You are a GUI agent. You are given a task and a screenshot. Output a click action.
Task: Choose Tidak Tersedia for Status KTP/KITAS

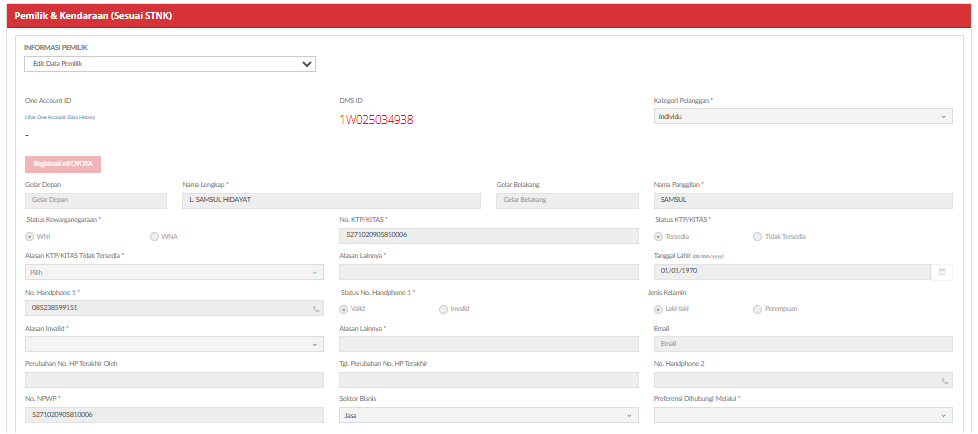pyautogui.click(x=757, y=236)
